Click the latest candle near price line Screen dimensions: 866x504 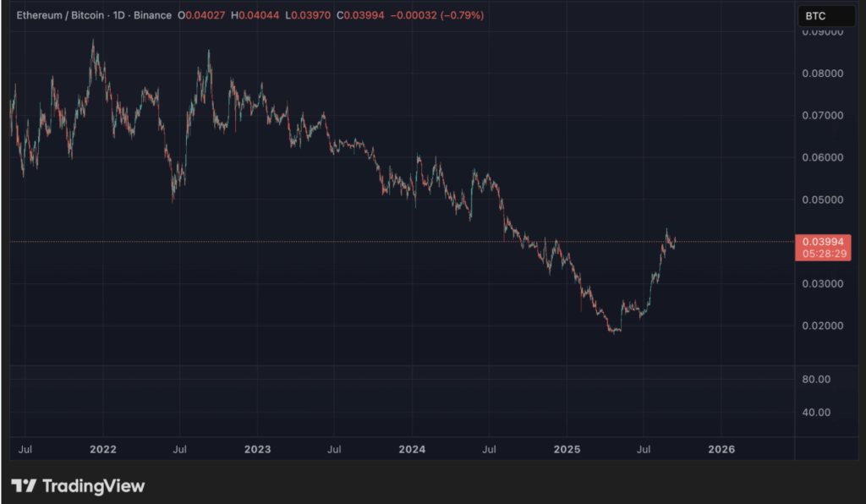[x=675, y=241]
